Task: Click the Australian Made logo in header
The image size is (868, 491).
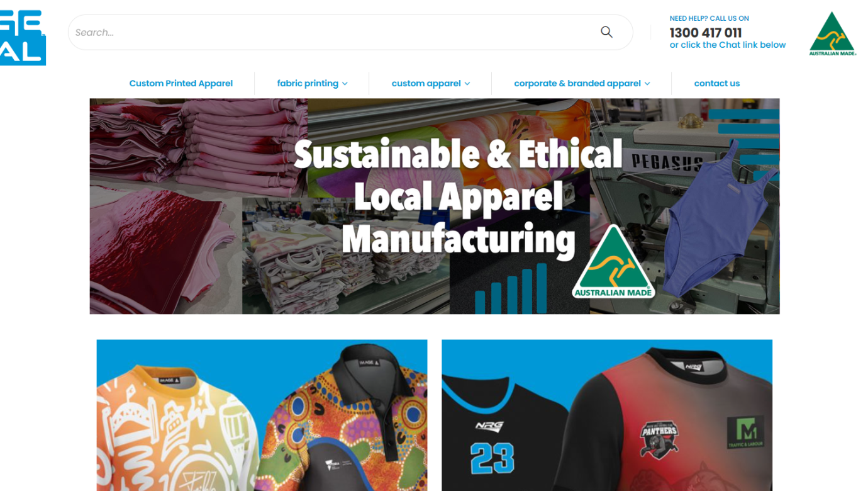Action: click(832, 33)
